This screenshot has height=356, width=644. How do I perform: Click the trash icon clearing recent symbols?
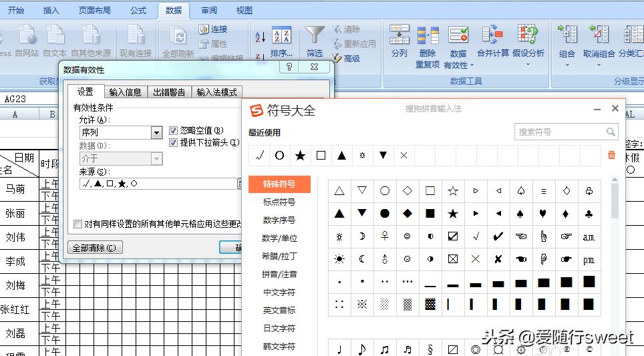click(611, 155)
